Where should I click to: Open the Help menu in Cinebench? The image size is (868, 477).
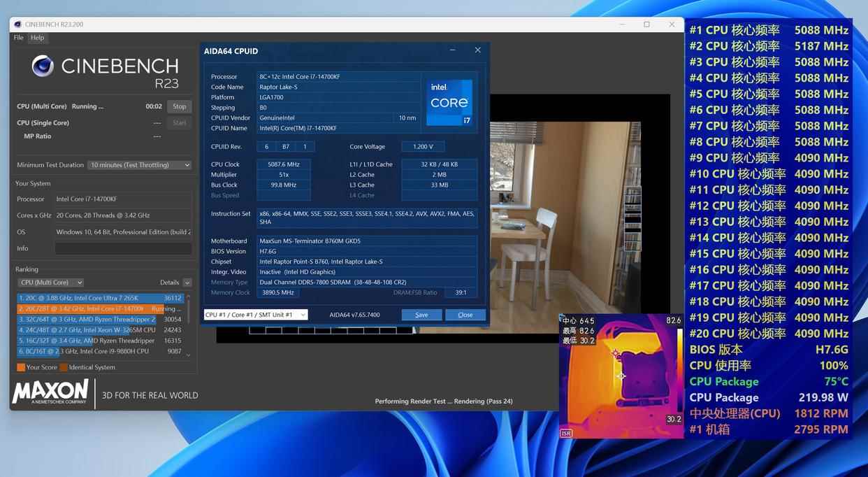click(37, 38)
